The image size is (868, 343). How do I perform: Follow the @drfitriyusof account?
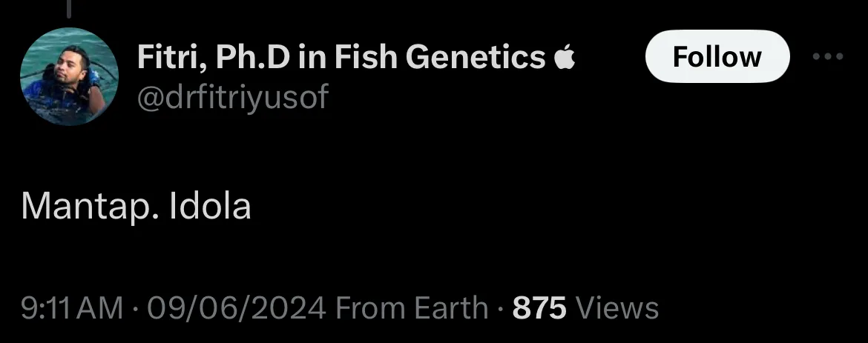click(x=717, y=56)
